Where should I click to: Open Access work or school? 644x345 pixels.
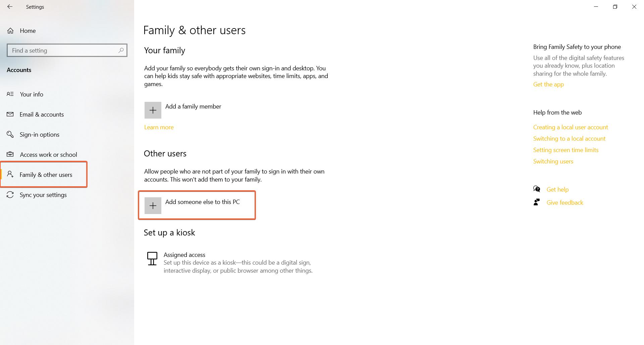(x=48, y=154)
